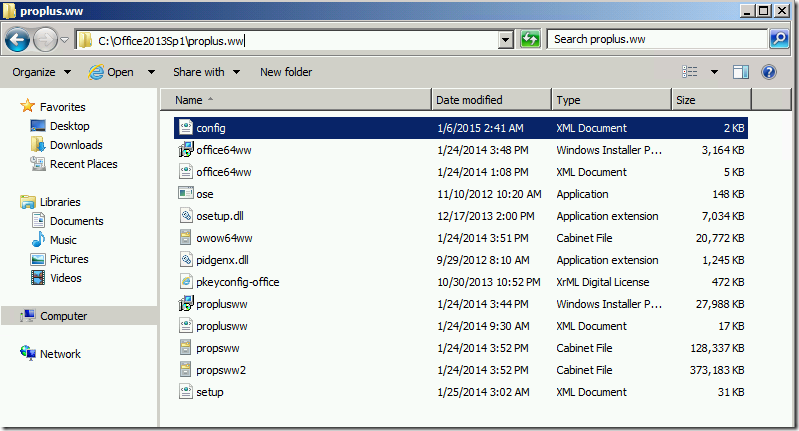Expand the Open button dropdown arrow
This screenshot has height=431, width=799.
coord(151,72)
